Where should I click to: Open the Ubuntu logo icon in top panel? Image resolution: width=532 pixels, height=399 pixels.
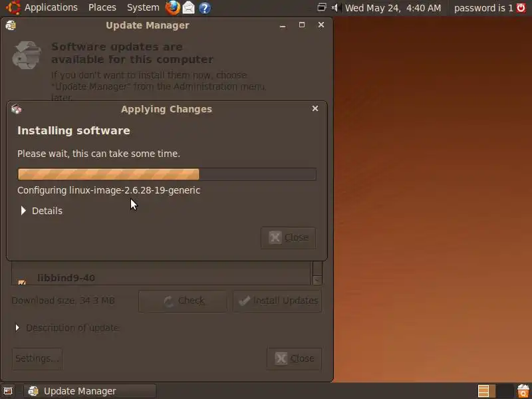[13, 7]
